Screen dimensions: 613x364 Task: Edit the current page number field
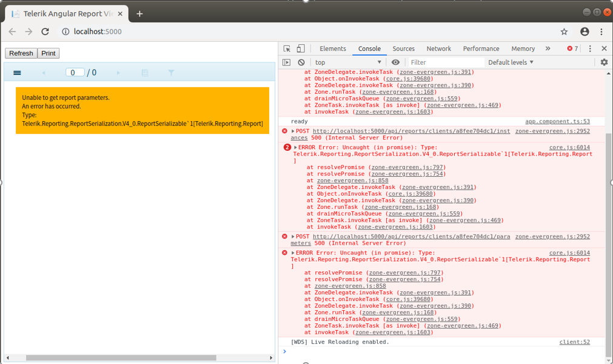(x=75, y=72)
